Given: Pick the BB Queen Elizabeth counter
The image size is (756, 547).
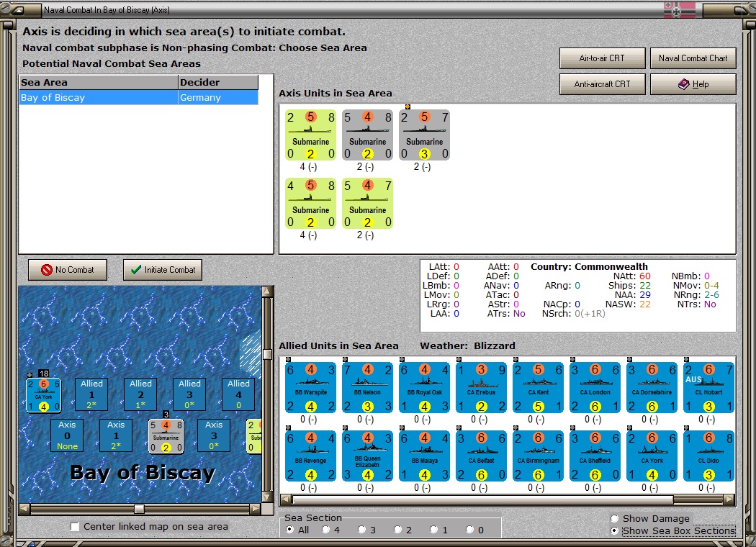Looking at the screenshot, I should tap(367, 456).
